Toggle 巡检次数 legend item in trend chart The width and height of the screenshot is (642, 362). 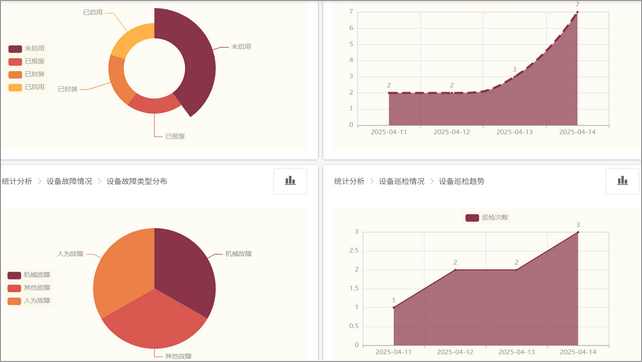[x=487, y=217]
